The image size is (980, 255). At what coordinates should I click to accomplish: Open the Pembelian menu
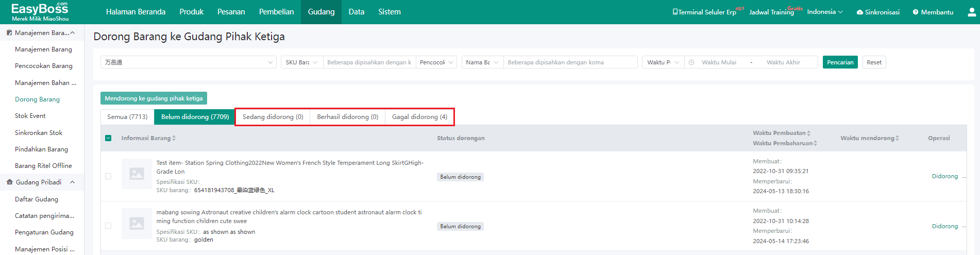[x=276, y=12]
